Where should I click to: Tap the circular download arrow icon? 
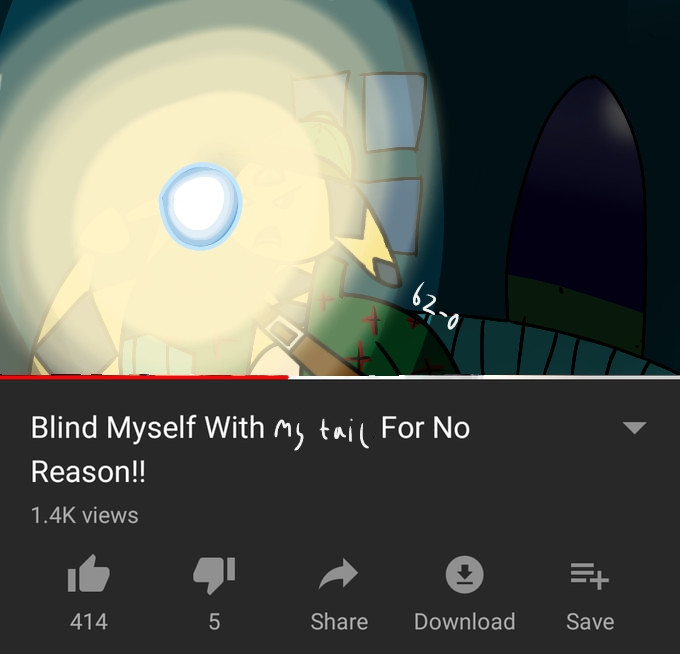tap(464, 575)
